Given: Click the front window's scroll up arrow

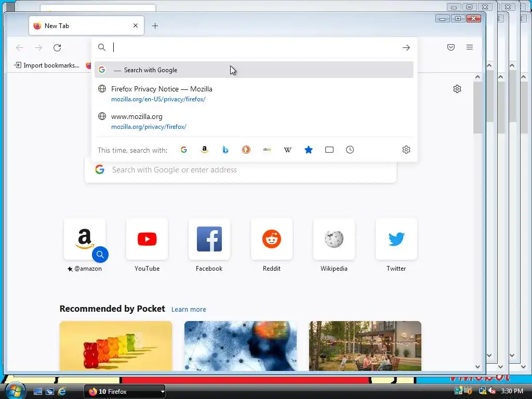Looking at the screenshot, I should pos(478,77).
